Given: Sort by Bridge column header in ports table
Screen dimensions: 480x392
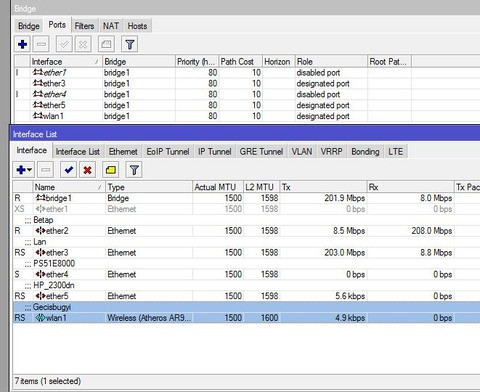Looking at the screenshot, I should pyautogui.click(x=139, y=62).
